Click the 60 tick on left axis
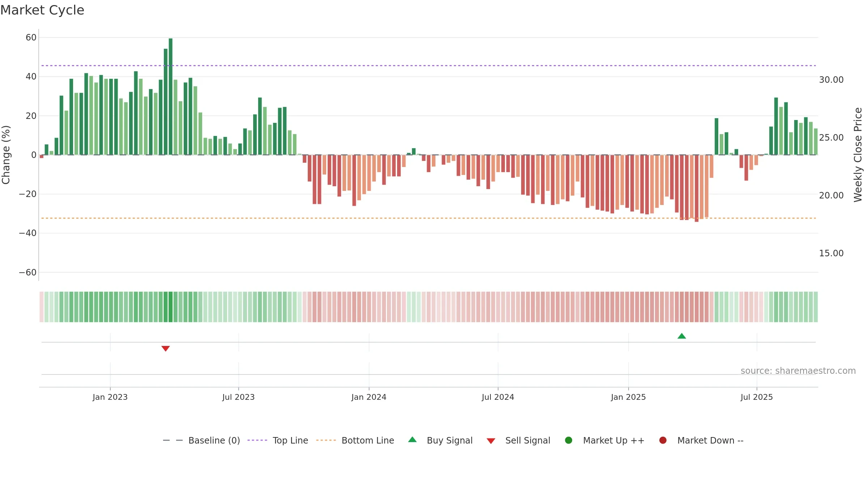Viewport: 868px width, 488px height. 31,38
